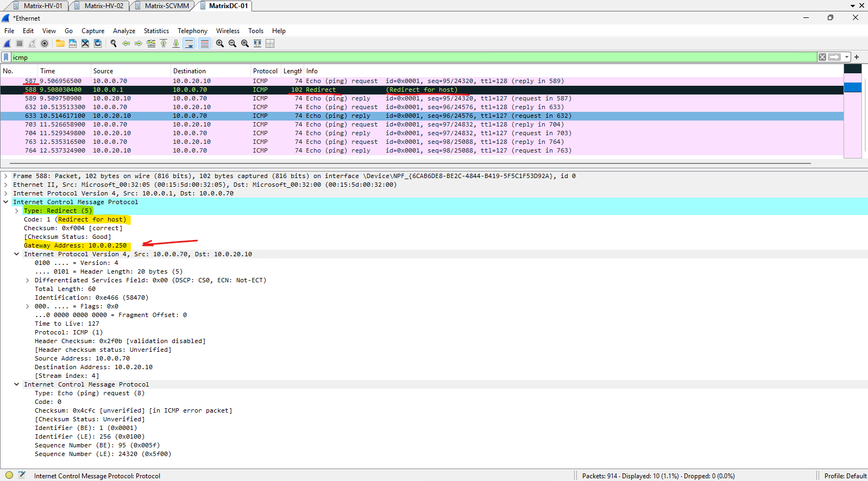This screenshot has height=481, width=868.
Task: Start capturing packets with the shark fin icon
Action: tap(7, 43)
